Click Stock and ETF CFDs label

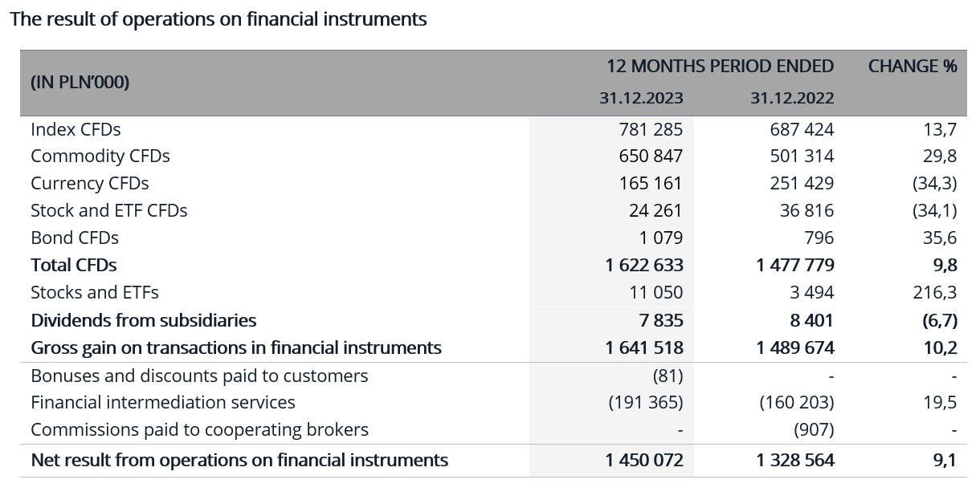(x=108, y=211)
